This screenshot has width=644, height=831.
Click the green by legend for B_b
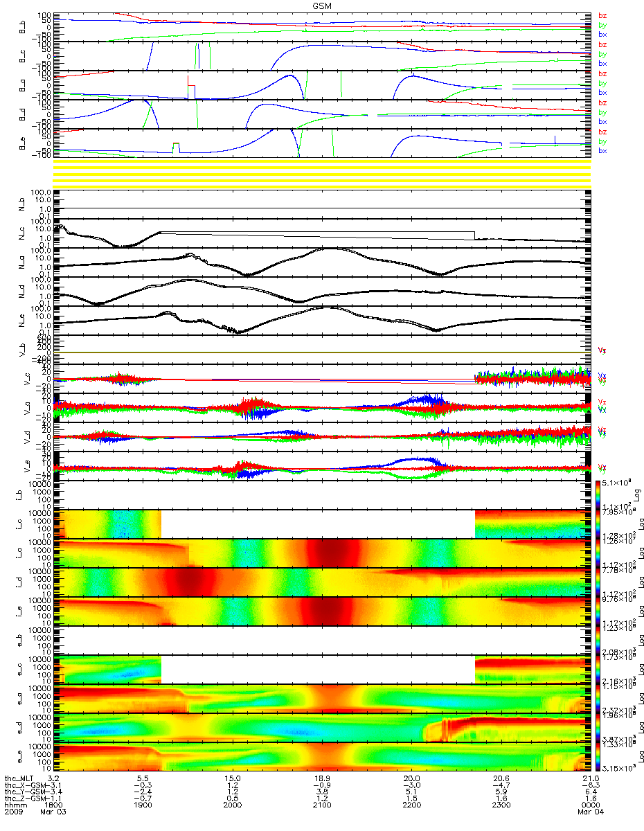coord(602,25)
